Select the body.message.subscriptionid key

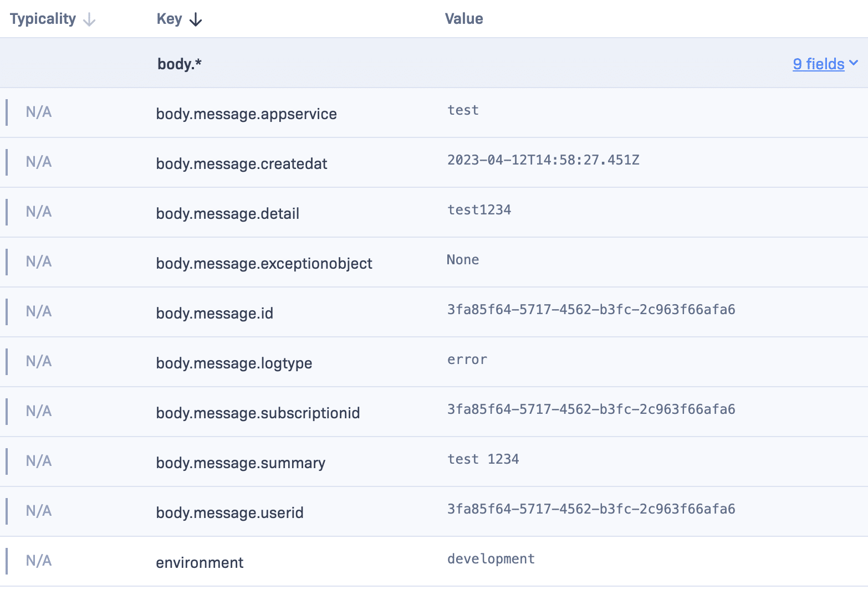click(258, 413)
